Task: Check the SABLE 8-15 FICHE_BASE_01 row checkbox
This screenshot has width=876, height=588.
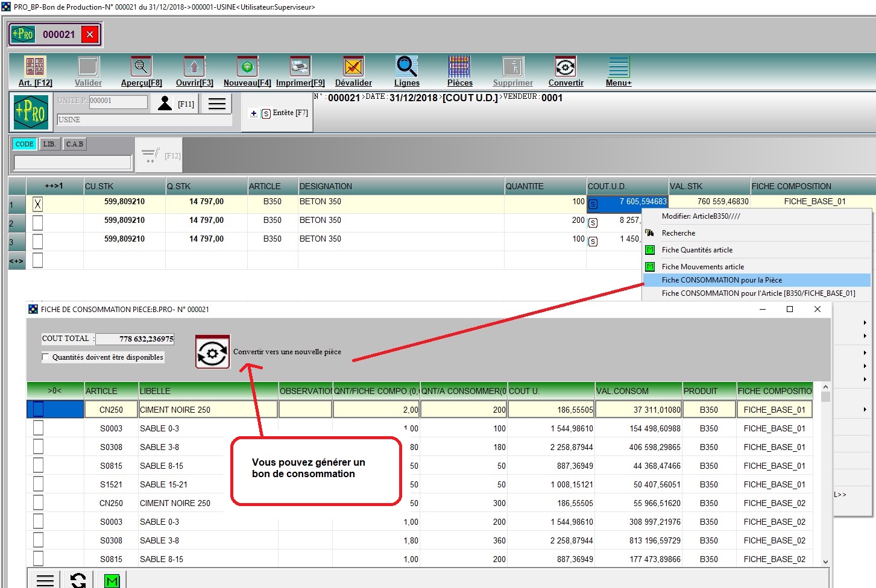Action: 38,466
